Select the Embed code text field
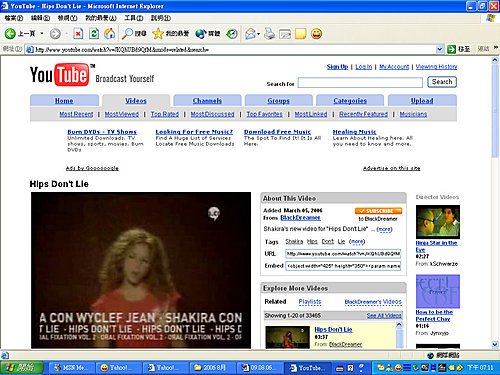 click(343, 266)
